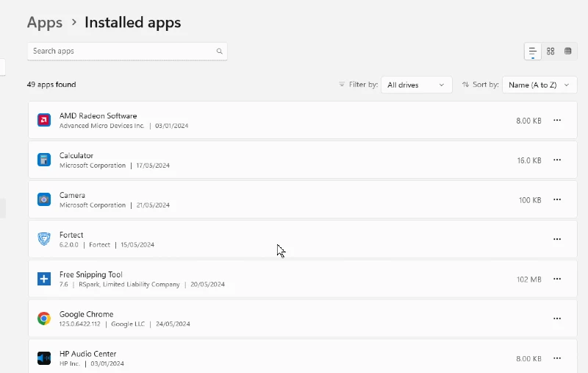Screen dimensions: 588x373
Task: Go back to Apps breadcrumb
Action: (x=45, y=23)
